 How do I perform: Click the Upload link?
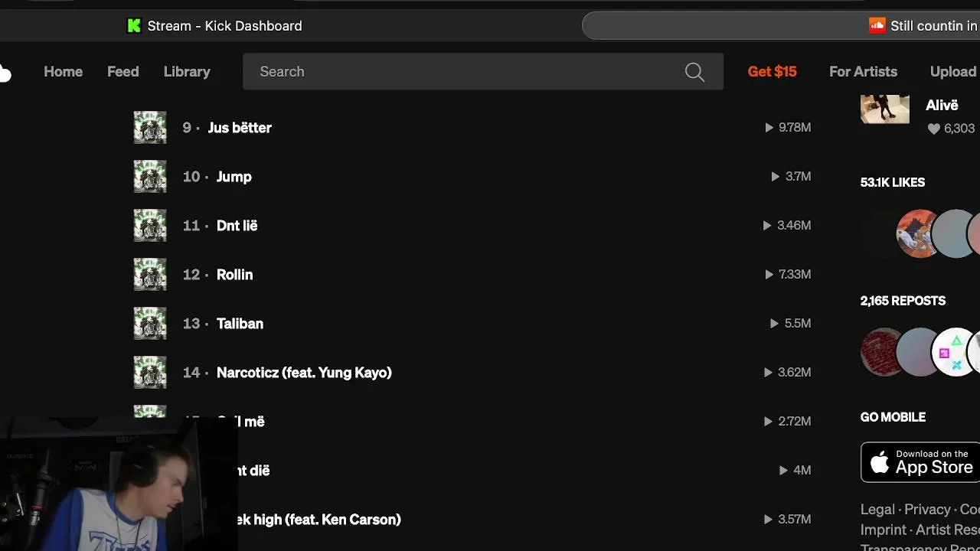(952, 72)
